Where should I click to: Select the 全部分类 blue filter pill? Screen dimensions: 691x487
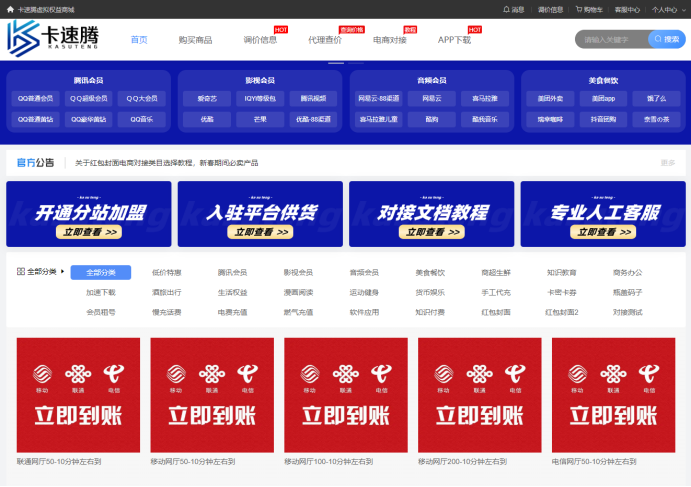(100, 272)
